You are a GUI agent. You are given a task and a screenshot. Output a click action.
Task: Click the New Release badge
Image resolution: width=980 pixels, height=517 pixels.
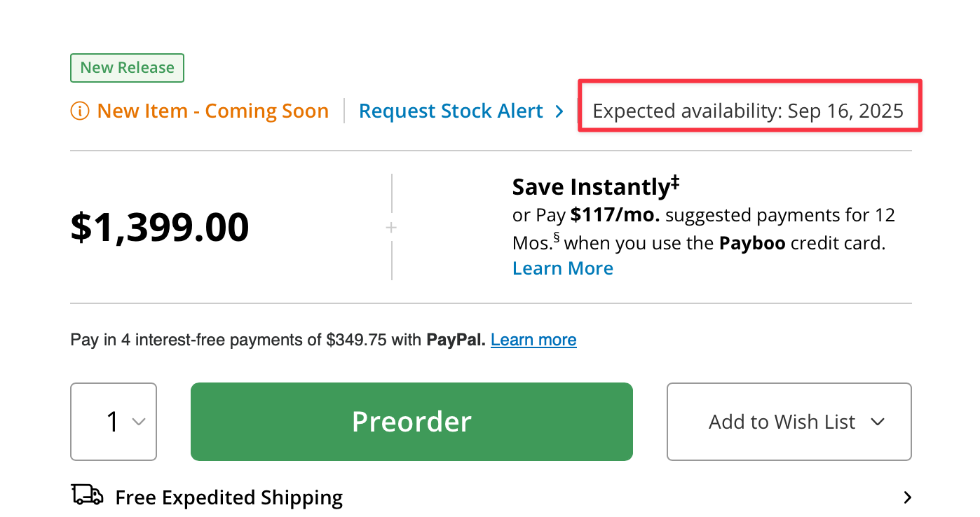(127, 68)
